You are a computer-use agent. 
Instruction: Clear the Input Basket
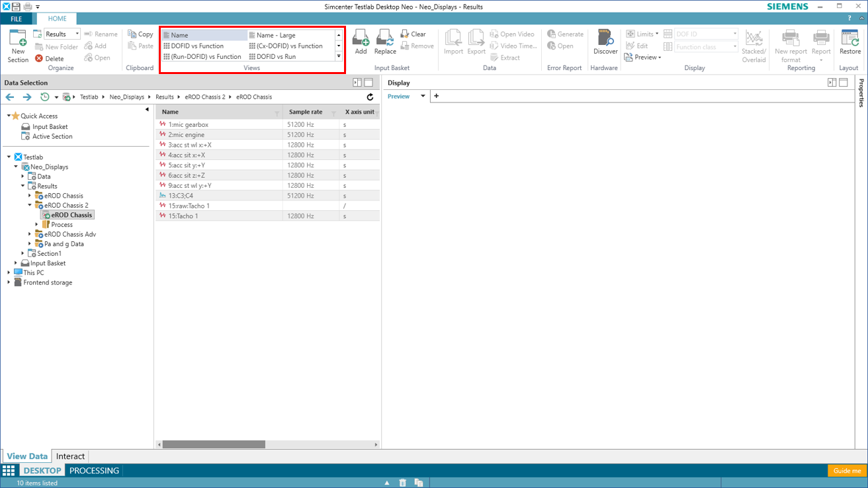[413, 34]
